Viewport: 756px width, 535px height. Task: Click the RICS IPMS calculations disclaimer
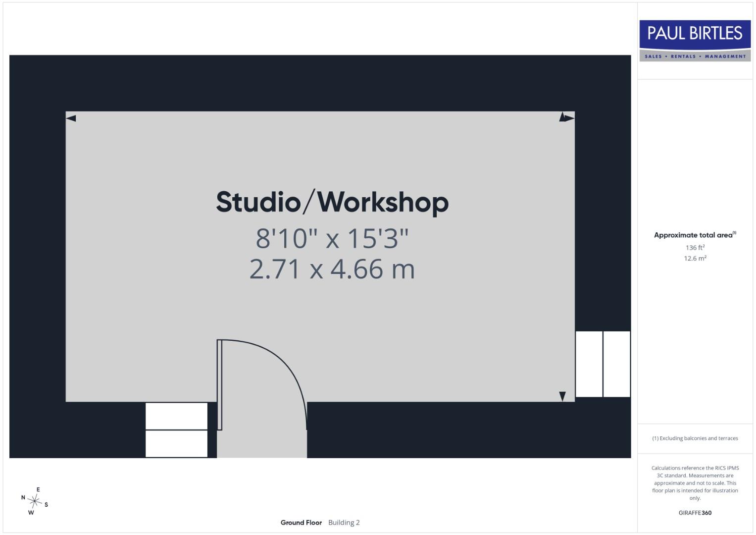(x=695, y=483)
